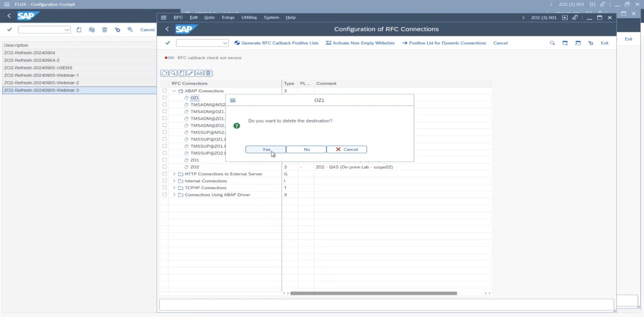Open the Goto menu
The height and width of the screenshot is (317, 644).
tap(209, 17)
